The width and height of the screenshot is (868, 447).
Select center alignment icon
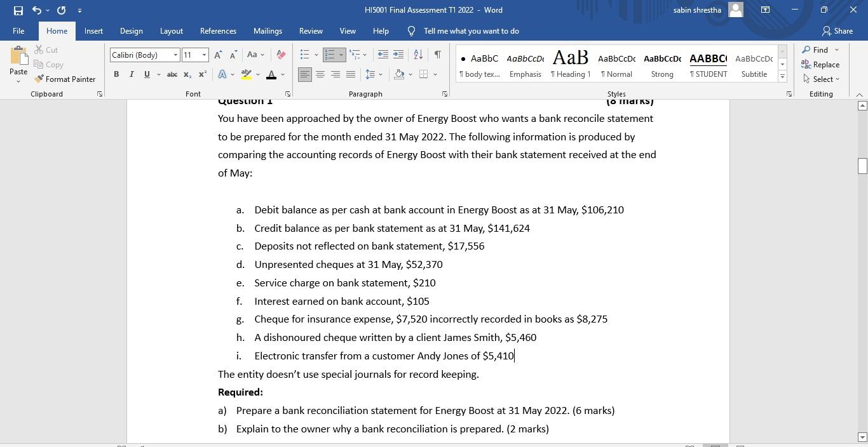[x=320, y=74]
